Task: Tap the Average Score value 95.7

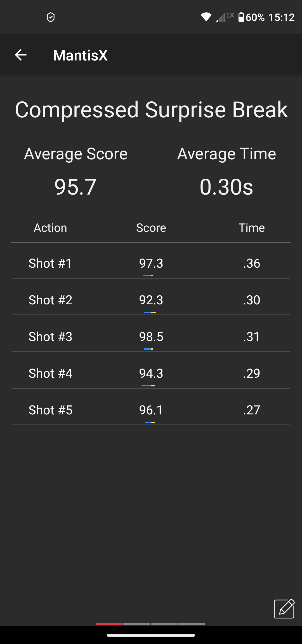Action: pos(75,187)
